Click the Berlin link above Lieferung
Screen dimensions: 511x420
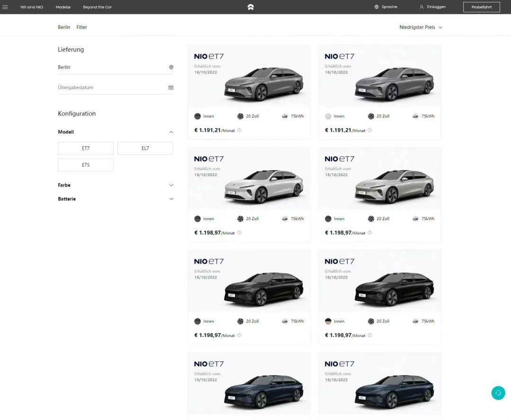click(x=64, y=27)
